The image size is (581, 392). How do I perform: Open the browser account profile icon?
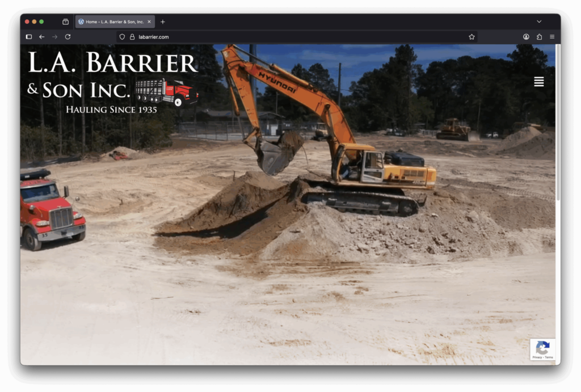(x=526, y=37)
